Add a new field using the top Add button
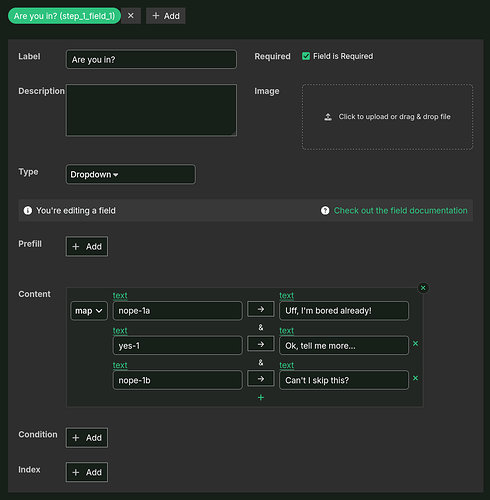This screenshot has height=500, width=490. click(x=166, y=16)
